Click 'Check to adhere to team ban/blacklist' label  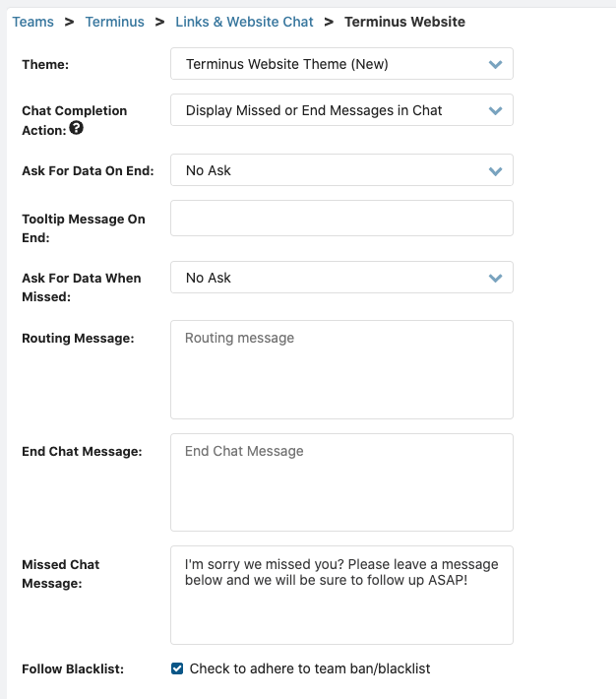310,668
